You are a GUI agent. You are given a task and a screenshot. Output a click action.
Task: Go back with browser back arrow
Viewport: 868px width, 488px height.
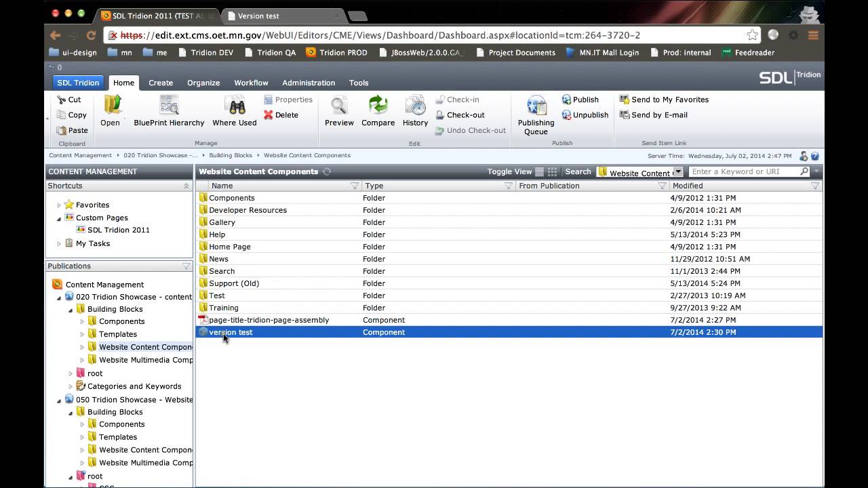click(x=56, y=35)
